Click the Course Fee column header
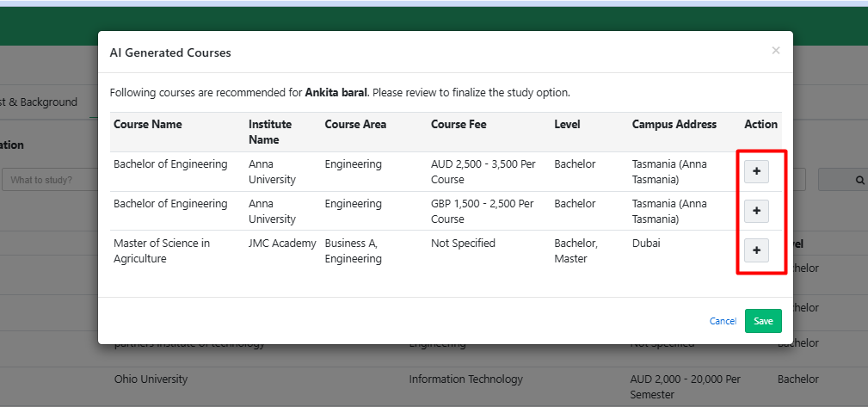868x407 pixels. pyautogui.click(x=459, y=124)
